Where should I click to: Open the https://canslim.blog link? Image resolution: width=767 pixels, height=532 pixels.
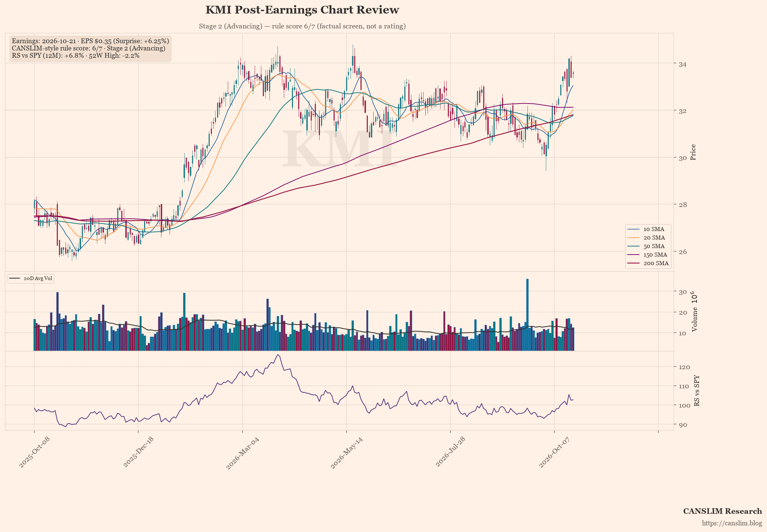(x=732, y=524)
